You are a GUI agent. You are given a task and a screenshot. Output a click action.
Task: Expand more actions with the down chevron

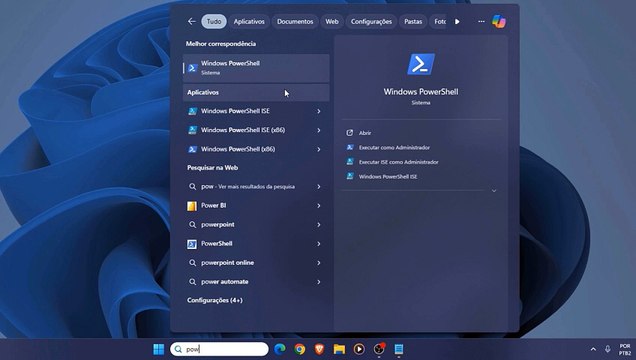point(494,191)
